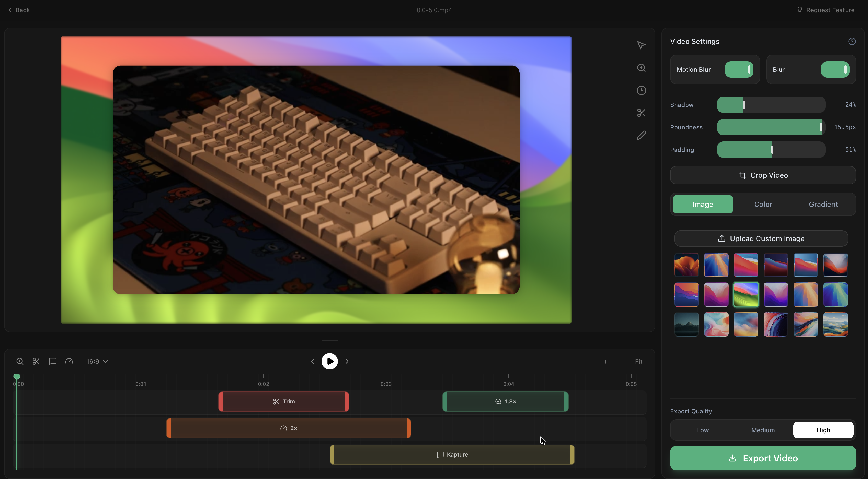This screenshot has width=868, height=479.
Task: Click the Crop Video button
Action: coord(762,175)
